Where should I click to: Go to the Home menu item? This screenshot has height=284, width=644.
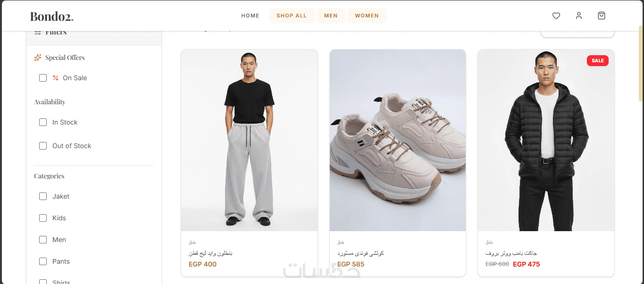(251, 16)
